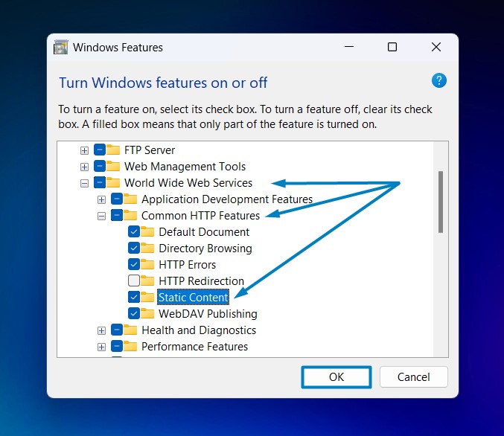Select the Health and Diagnostics label
This screenshot has width=504, height=436.
pos(199,330)
